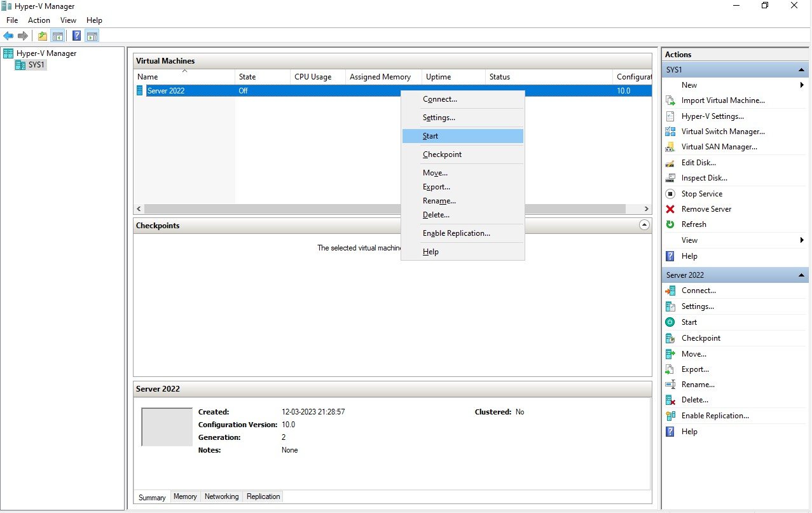Toggle the Show/Hide Action Pane toolbar icon

[92, 36]
